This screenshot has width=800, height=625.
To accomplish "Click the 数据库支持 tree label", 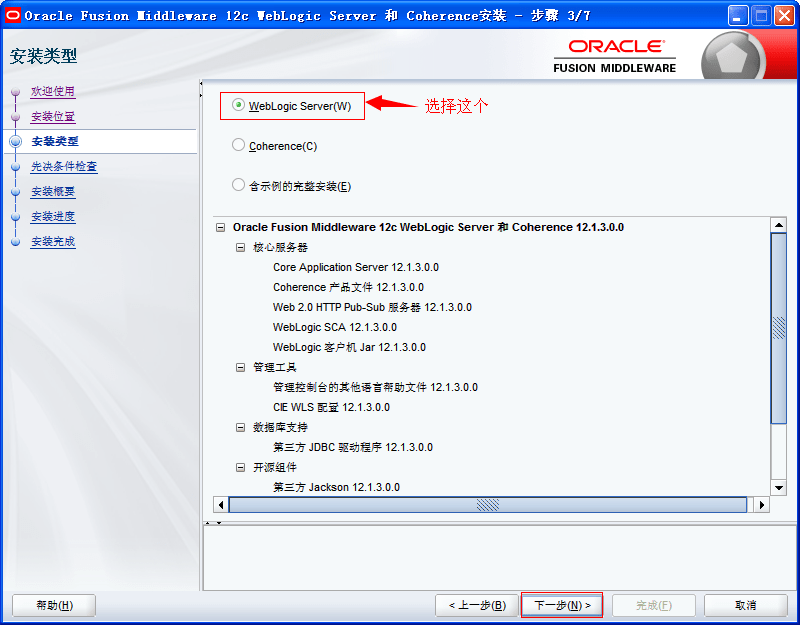I will click(x=280, y=428).
